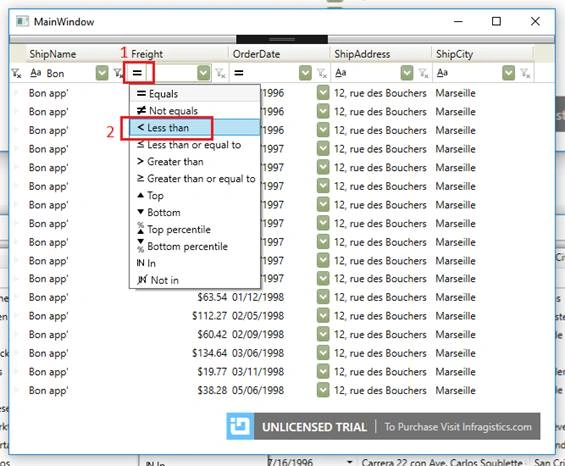Open ShipCity filter operator selector (Aa)
565x466 pixels.
coord(442,73)
